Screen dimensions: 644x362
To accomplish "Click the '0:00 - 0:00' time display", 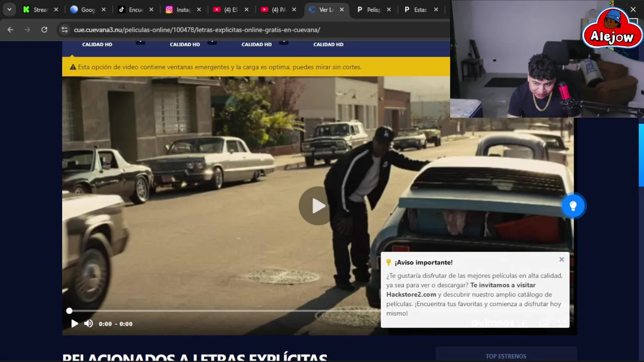I will coord(116,324).
